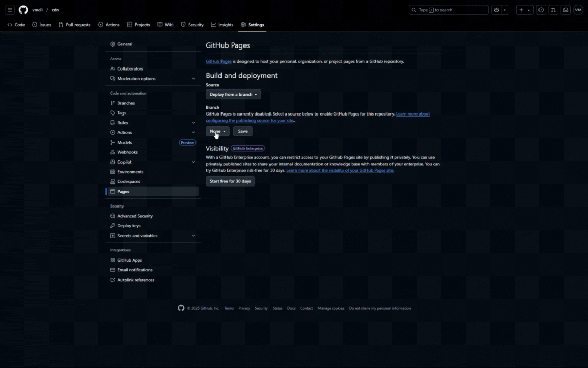588x368 pixels.
Task: Focus the Type / to search field
Action: tap(449, 10)
